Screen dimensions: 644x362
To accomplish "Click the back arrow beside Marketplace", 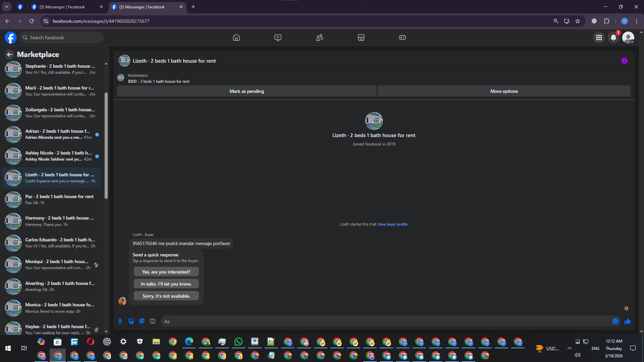I will coord(9,54).
